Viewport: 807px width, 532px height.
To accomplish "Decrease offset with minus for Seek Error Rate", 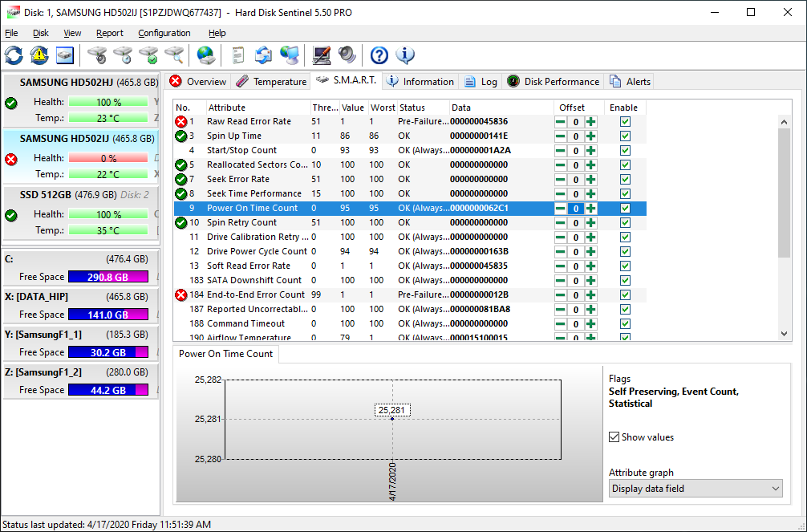I will coord(561,180).
